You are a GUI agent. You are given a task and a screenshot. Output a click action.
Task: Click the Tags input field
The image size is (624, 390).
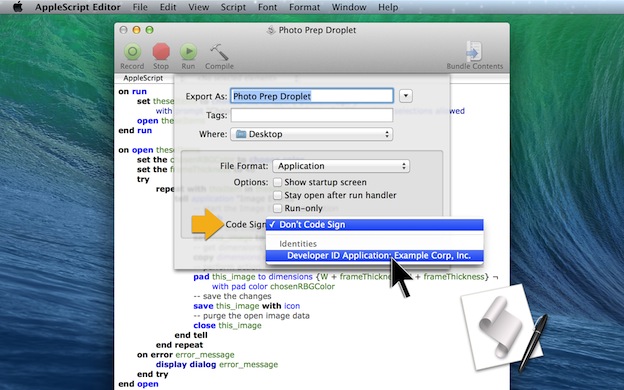tap(312, 115)
